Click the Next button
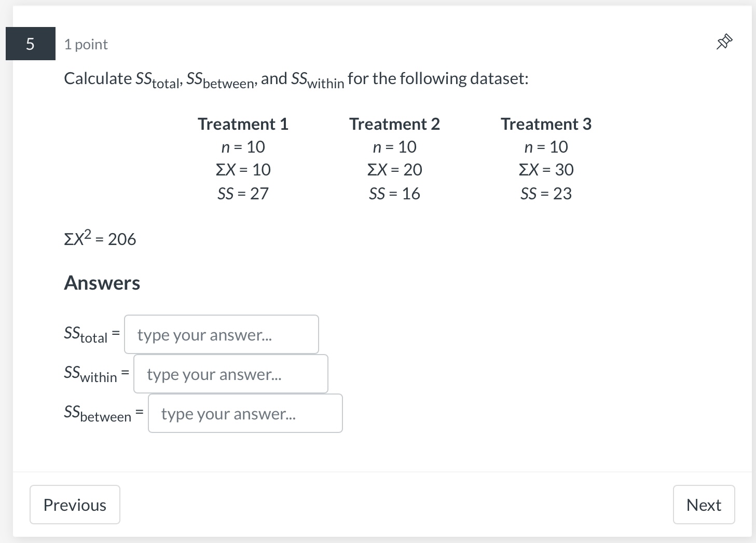756x543 pixels. point(704,504)
